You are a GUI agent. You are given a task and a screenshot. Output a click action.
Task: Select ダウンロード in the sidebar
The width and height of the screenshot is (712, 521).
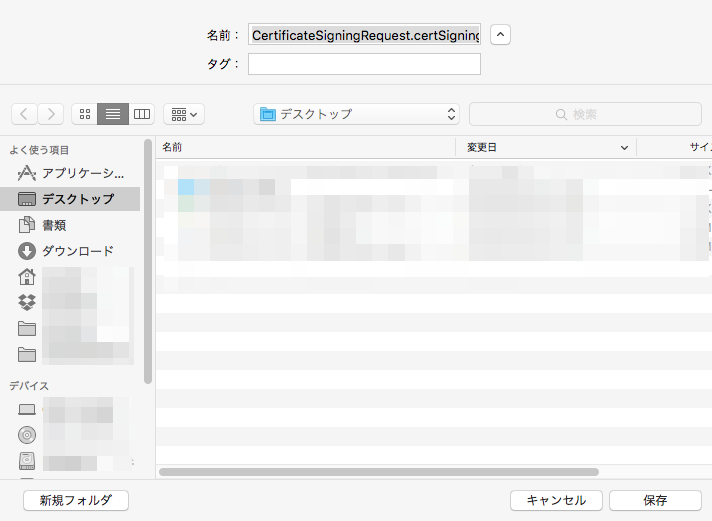[x=70, y=251]
